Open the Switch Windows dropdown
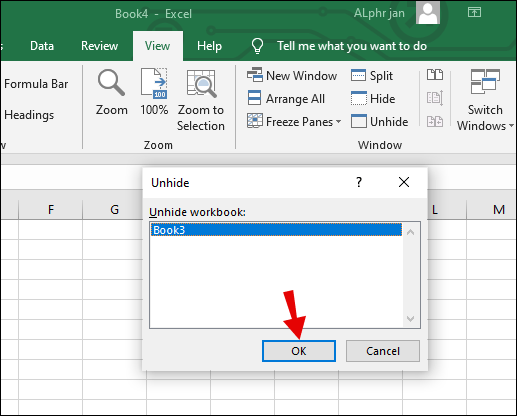The width and height of the screenshot is (517, 416). click(x=485, y=100)
